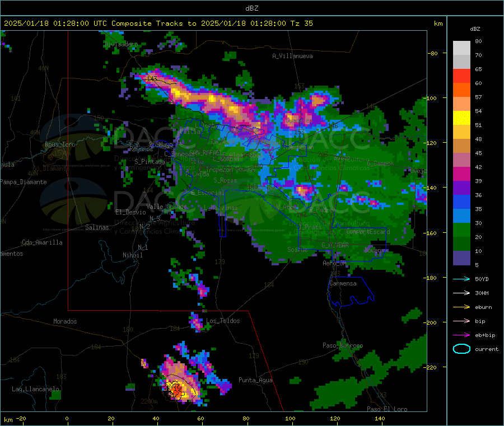Pick the orange swatch between 60 and 57
504x426 pixels.
[x=461, y=90]
